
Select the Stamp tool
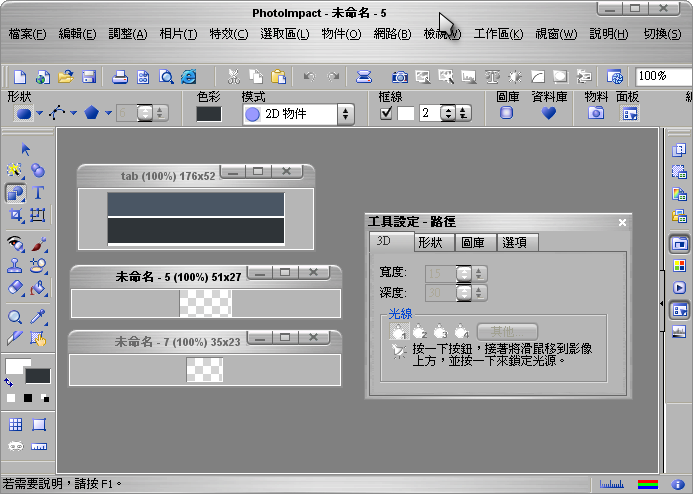point(15,265)
